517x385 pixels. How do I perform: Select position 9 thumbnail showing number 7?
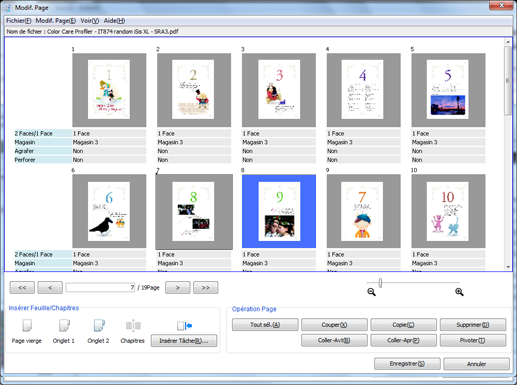click(x=364, y=211)
